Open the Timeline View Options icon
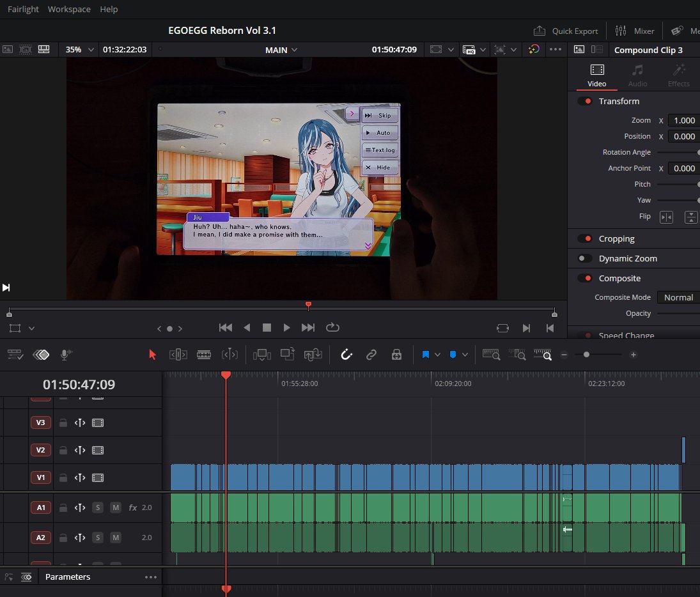Viewport: 700px width, 597px height. pyautogui.click(x=15, y=355)
